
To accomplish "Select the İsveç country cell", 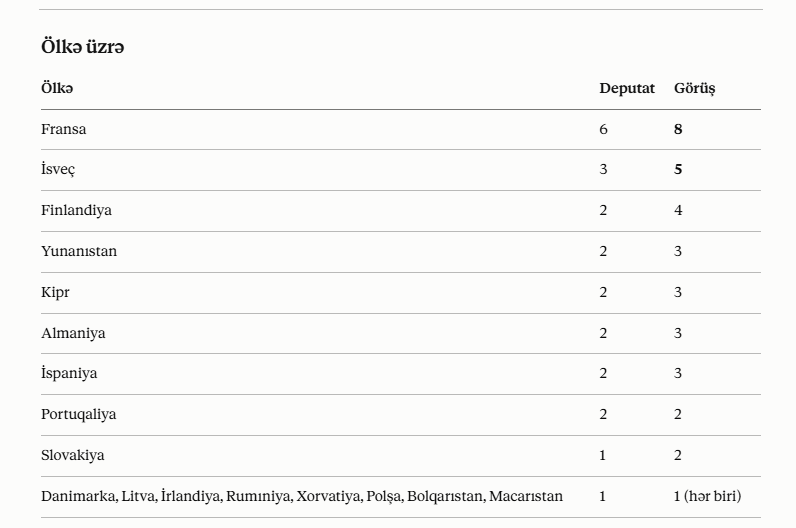I will click(58, 169).
